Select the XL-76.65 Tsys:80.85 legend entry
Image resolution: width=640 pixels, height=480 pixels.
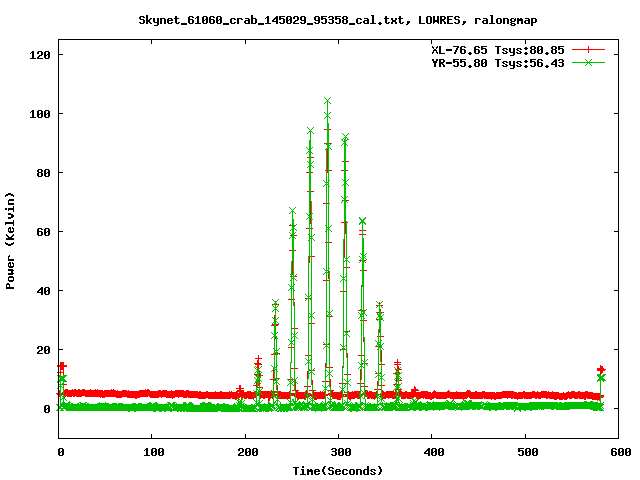[501, 49]
